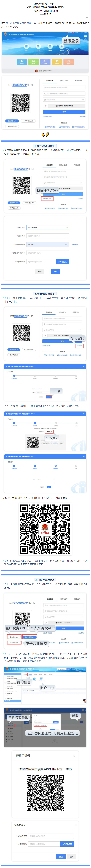Click the green service tile on the tax bureau homepage
This screenshot has width=91, height=868.
(33, 62)
